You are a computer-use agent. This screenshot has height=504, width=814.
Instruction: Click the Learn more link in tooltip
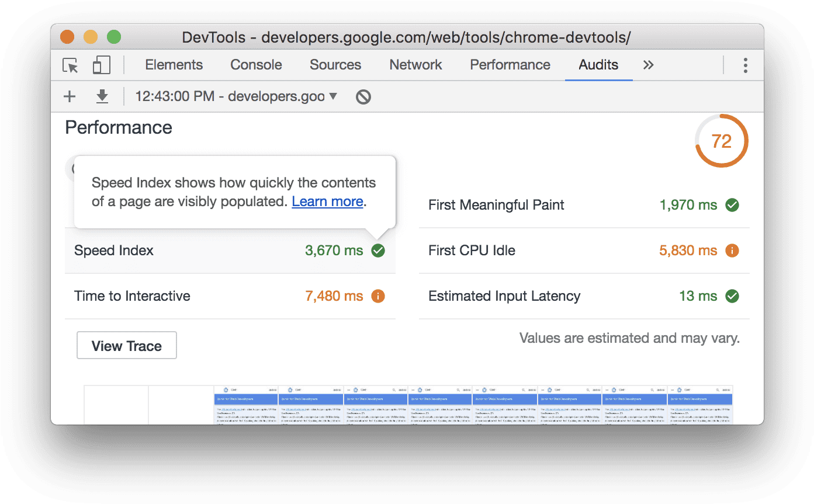(327, 201)
